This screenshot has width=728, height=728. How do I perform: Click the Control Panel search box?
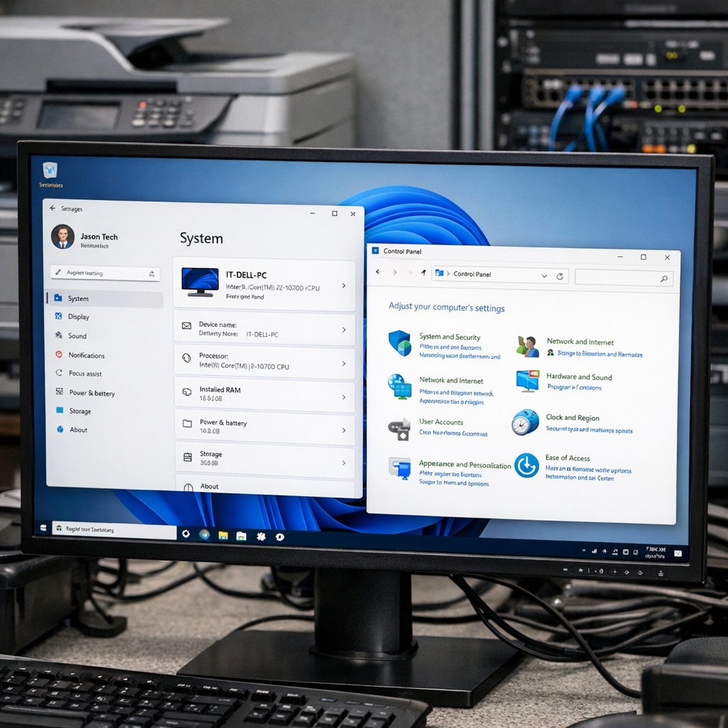[x=619, y=278]
